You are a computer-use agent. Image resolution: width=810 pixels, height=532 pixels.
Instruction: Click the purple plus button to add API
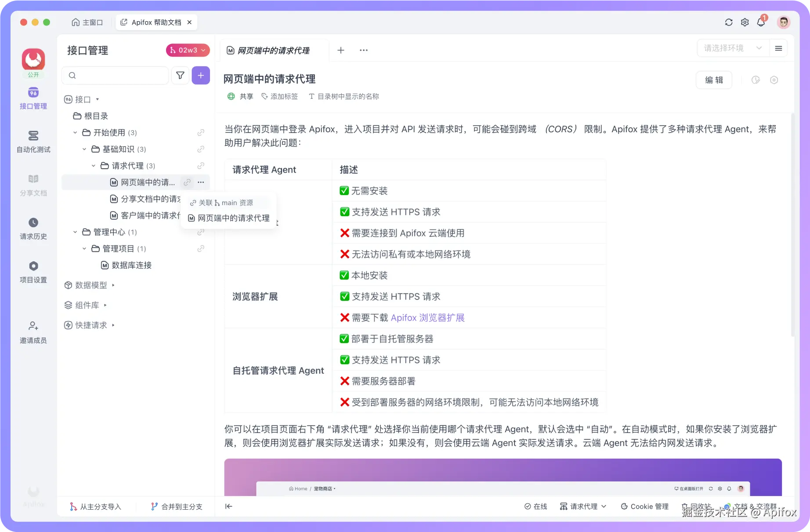click(201, 75)
